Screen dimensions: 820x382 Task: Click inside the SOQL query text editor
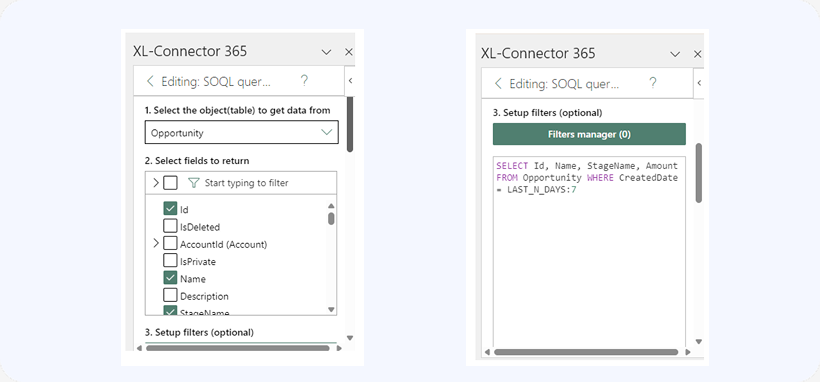tap(589, 251)
